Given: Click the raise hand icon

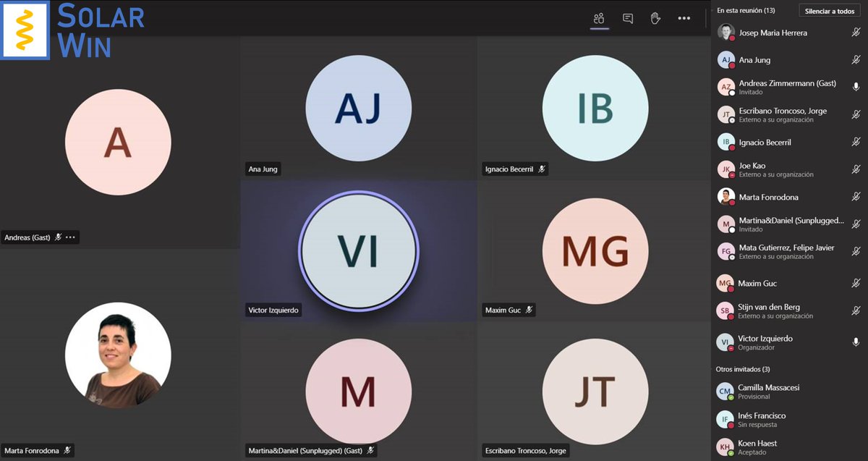Looking at the screenshot, I should 655,19.
